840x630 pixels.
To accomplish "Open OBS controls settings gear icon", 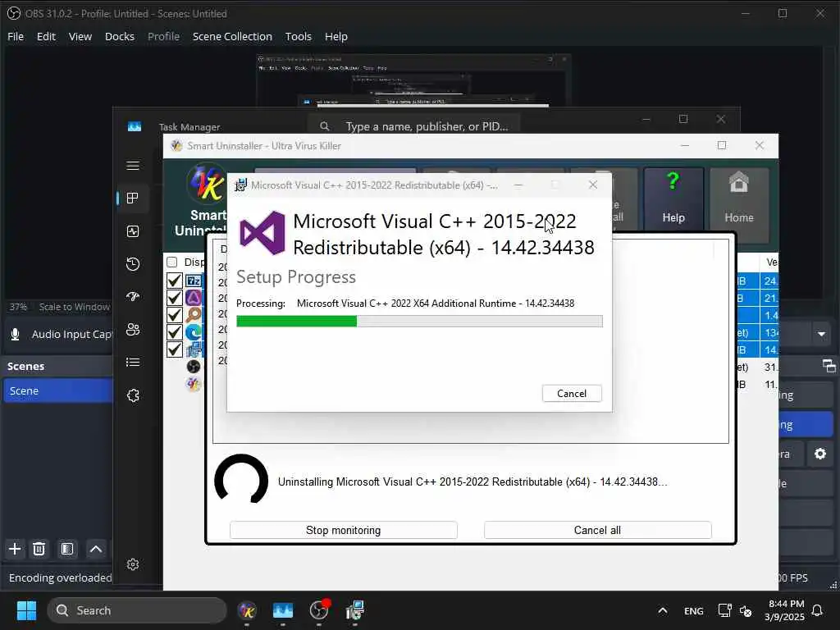I will [820, 454].
